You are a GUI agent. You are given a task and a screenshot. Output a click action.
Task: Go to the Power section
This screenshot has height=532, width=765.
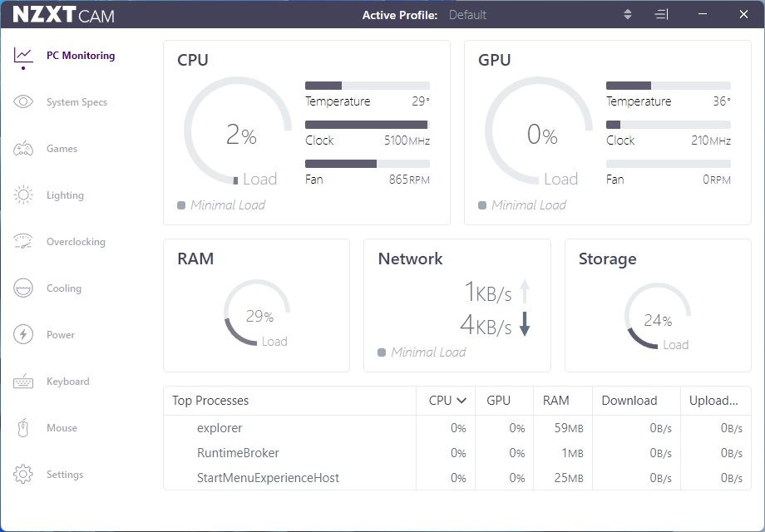[x=61, y=335]
